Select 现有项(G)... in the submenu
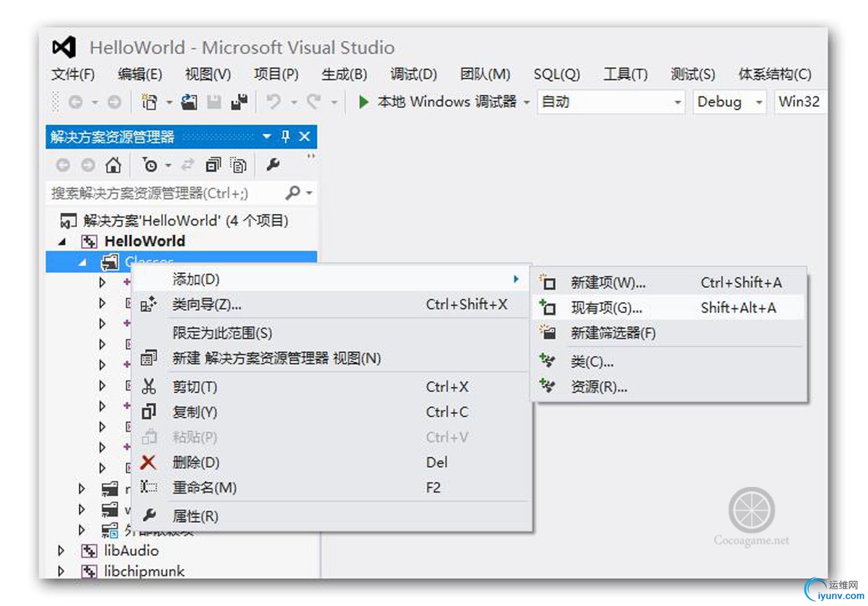This screenshot has width=868, height=606. pos(669,308)
